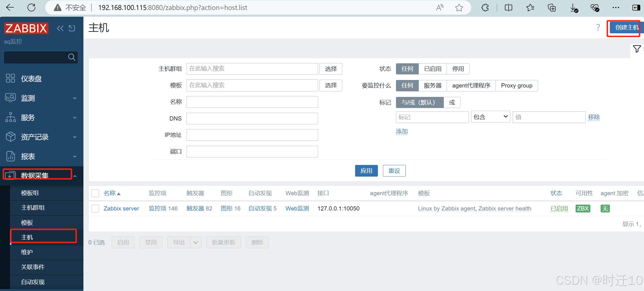Toggle split screen browser icon
This screenshot has height=291, width=644.
[x=508, y=7]
